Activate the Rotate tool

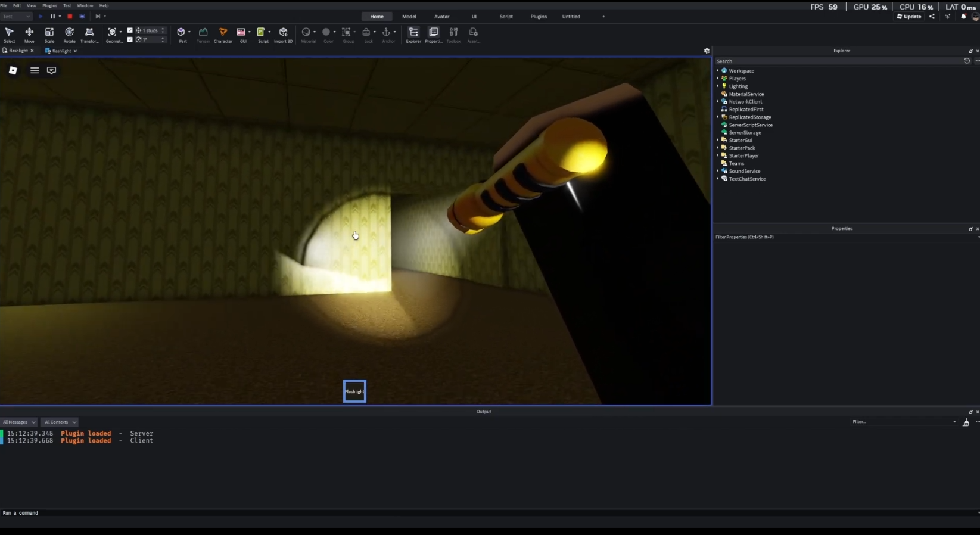(x=69, y=35)
